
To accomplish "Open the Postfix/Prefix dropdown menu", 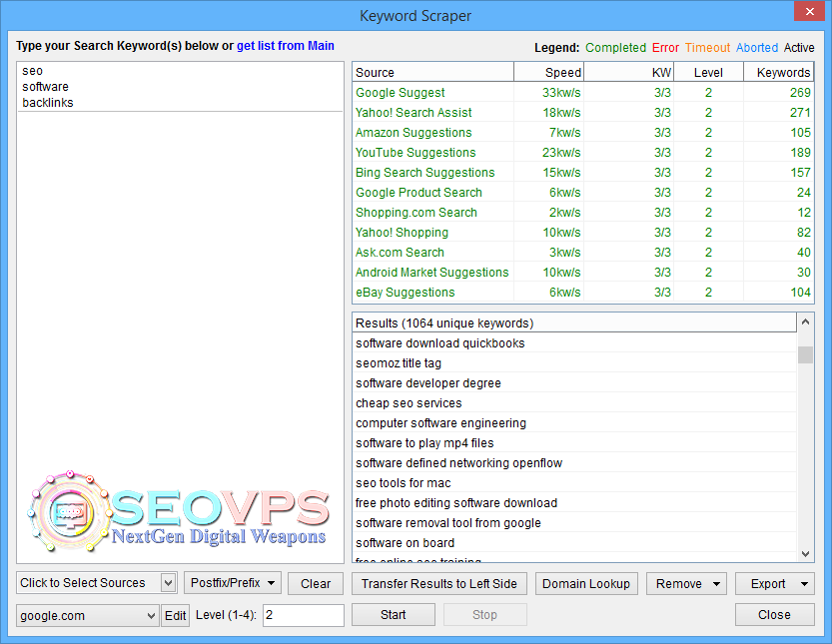I will 233,583.
